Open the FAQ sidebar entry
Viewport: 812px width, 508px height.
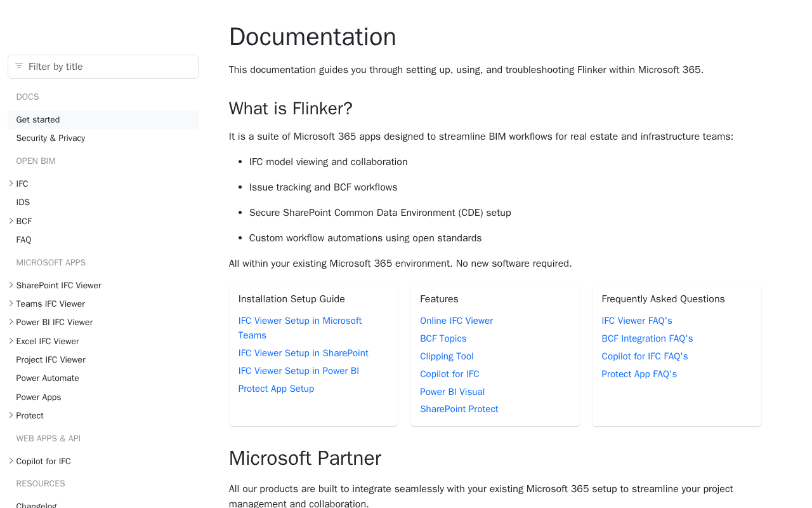point(23,240)
